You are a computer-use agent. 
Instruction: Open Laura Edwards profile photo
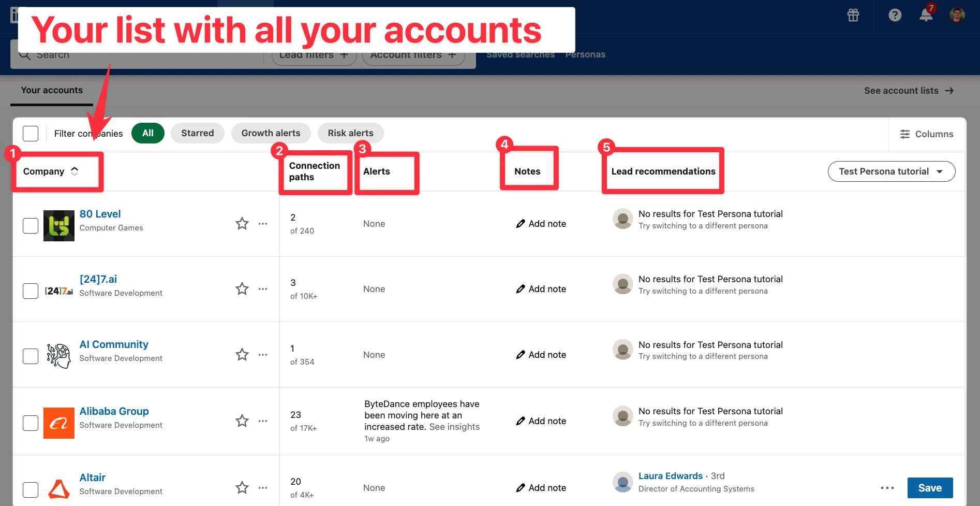coord(623,482)
